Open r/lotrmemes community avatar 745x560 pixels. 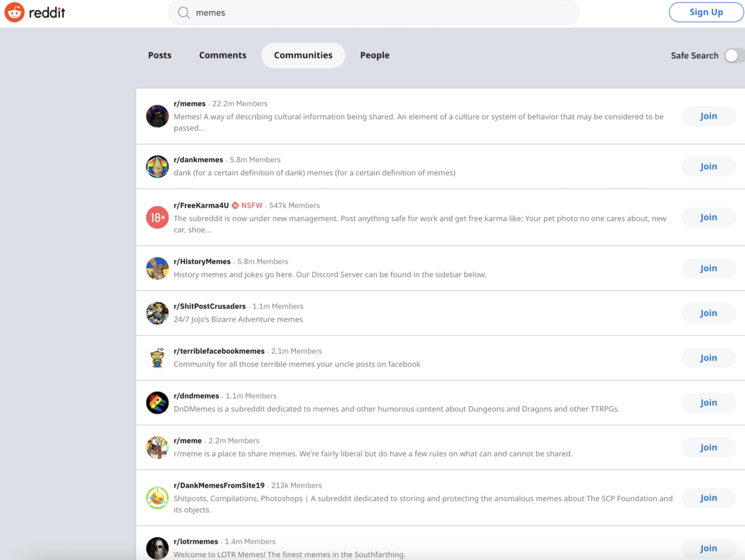pos(157,548)
